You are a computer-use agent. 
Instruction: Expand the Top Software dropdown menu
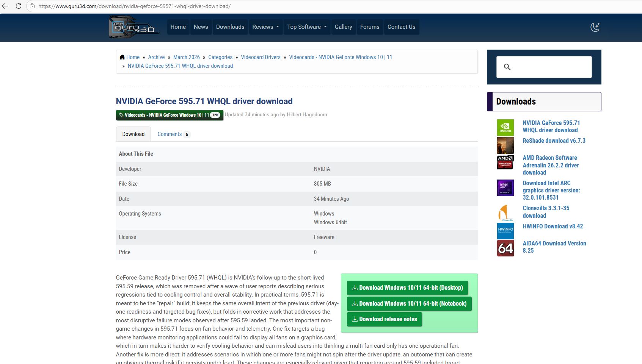(x=307, y=27)
